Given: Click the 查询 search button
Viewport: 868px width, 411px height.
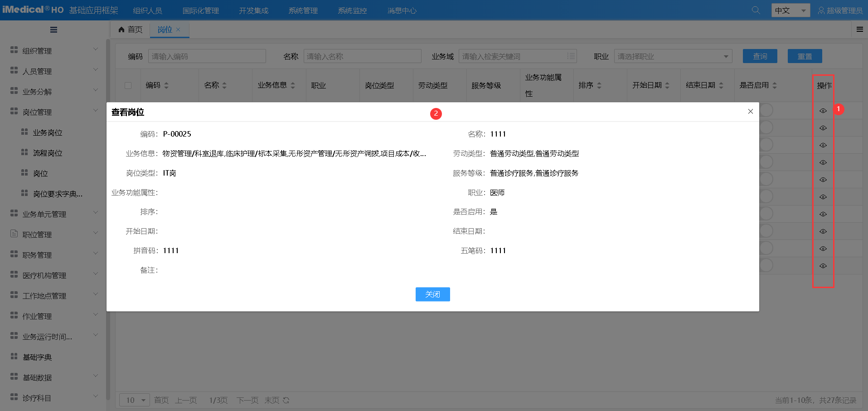Looking at the screenshot, I should (759, 56).
